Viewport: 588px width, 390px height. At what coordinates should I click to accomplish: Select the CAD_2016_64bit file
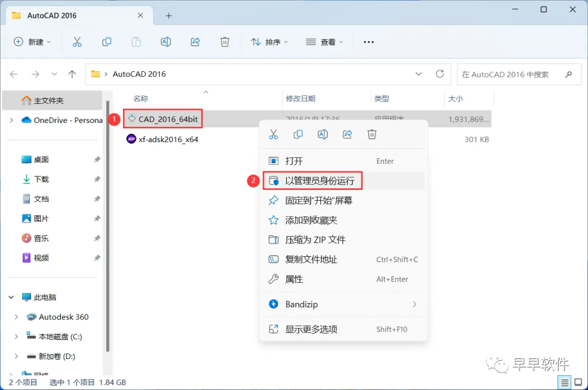[168, 119]
